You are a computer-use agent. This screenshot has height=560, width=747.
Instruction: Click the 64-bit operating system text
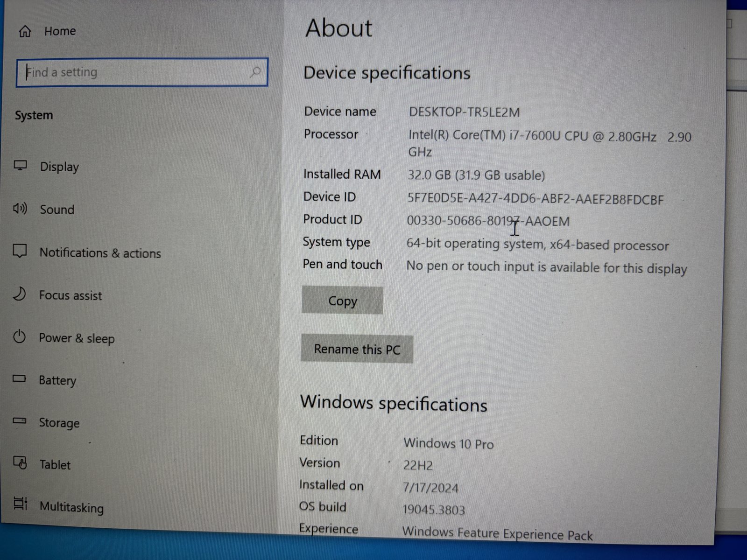(537, 245)
